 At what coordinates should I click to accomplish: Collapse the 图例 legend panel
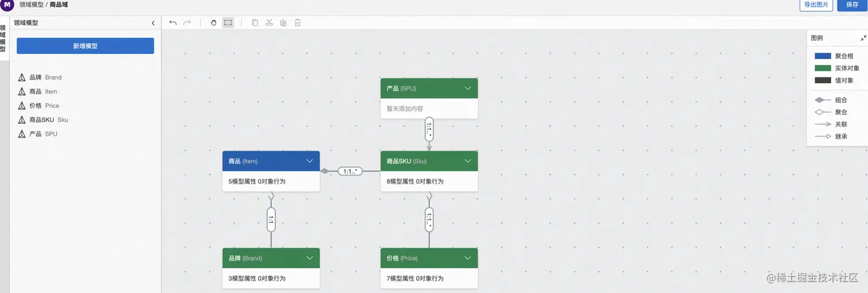coord(863,38)
